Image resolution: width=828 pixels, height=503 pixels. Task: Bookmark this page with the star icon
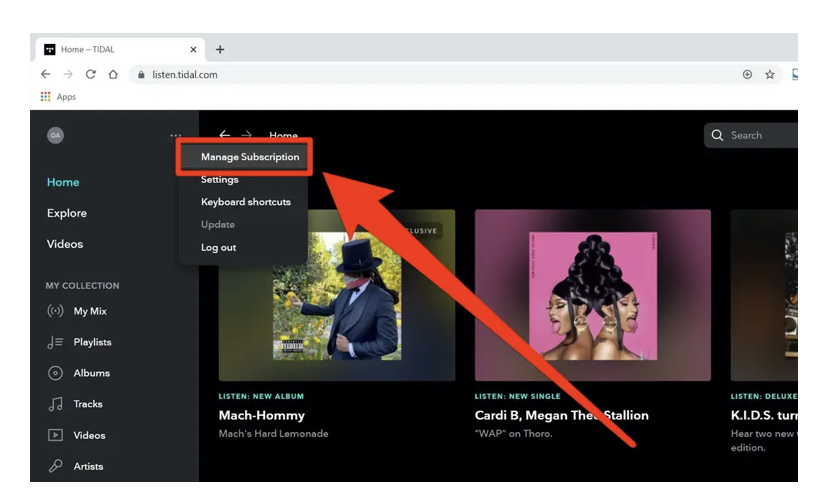770,74
